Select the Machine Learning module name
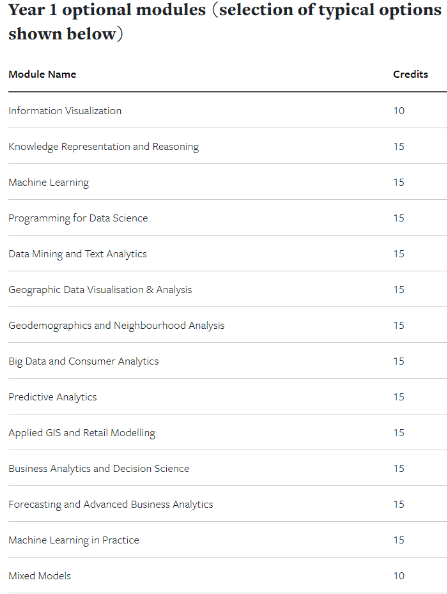 coord(48,183)
